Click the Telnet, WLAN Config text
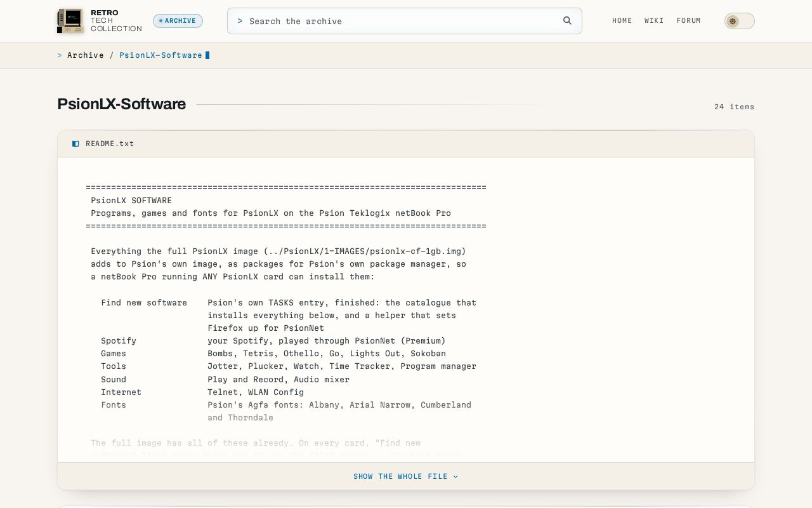812x508 pixels. (x=256, y=392)
